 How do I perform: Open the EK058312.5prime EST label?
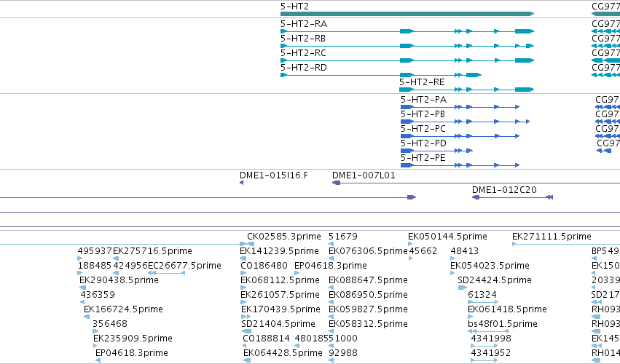point(368,324)
